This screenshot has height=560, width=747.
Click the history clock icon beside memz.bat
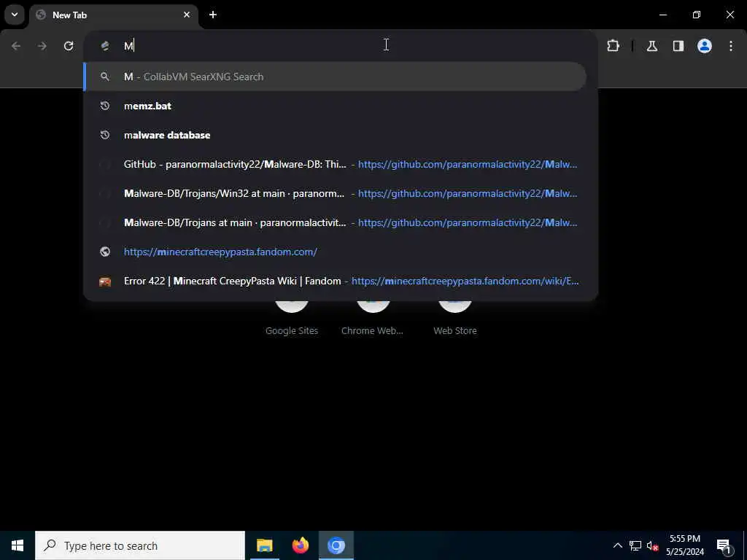pyautogui.click(x=105, y=106)
